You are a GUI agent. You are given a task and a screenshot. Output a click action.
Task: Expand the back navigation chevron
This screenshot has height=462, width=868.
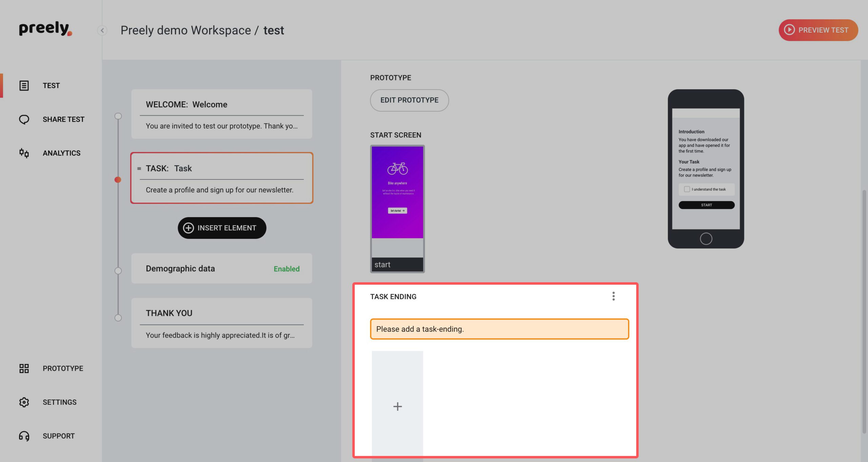coord(102,30)
